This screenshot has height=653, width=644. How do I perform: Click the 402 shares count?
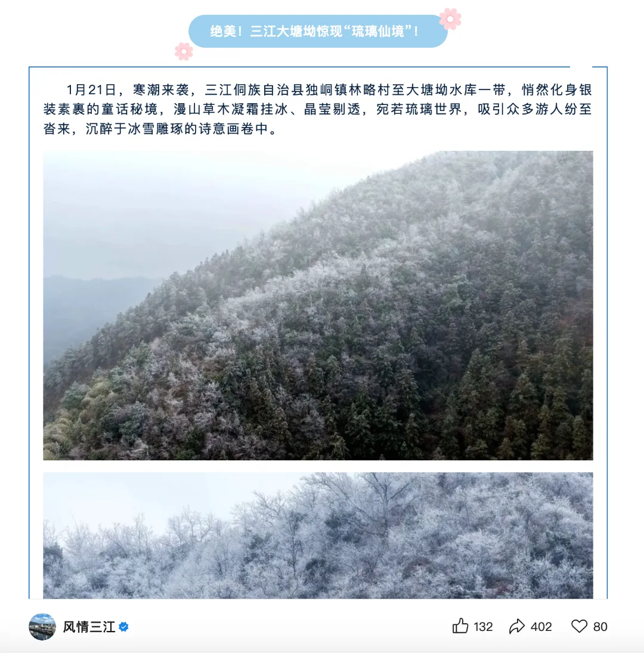(x=541, y=627)
